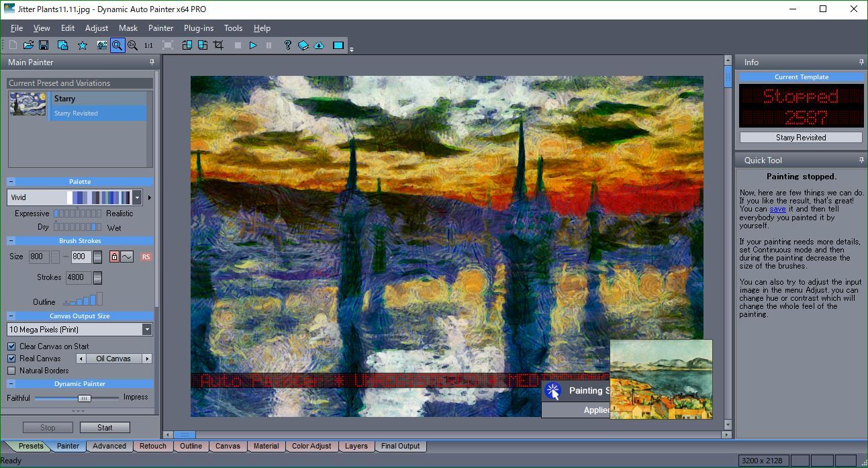Image resolution: width=868 pixels, height=468 pixels.
Task: Toggle the brush size lock icon
Action: click(x=114, y=256)
